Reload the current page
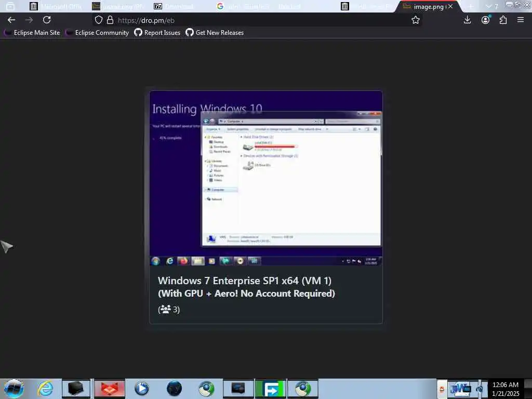 pyautogui.click(x=47, y=20)
